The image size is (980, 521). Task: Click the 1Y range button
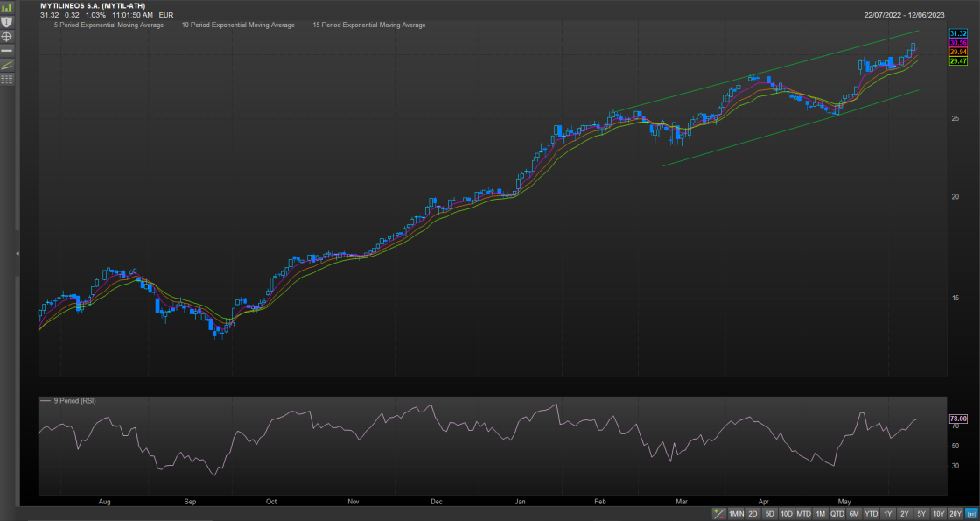(x=888, y=514)
